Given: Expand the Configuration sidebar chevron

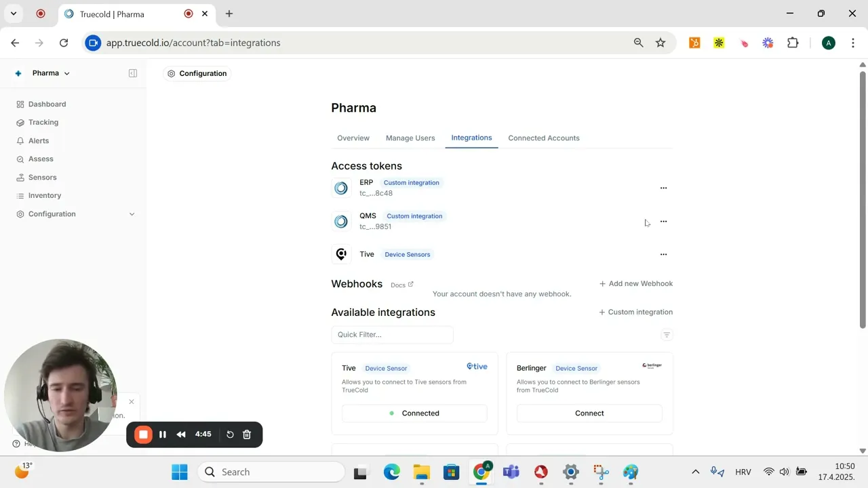Looking at the screenshot, I should [132, 214].
